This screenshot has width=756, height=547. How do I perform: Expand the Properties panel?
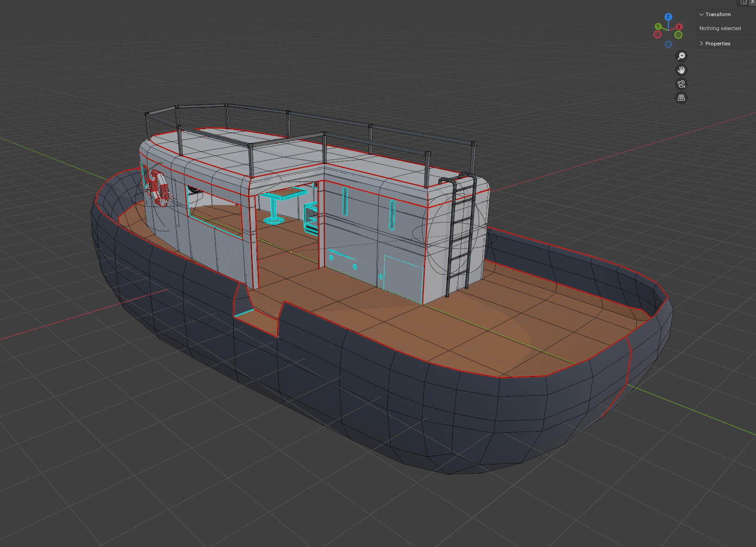[x=701, y=44]
